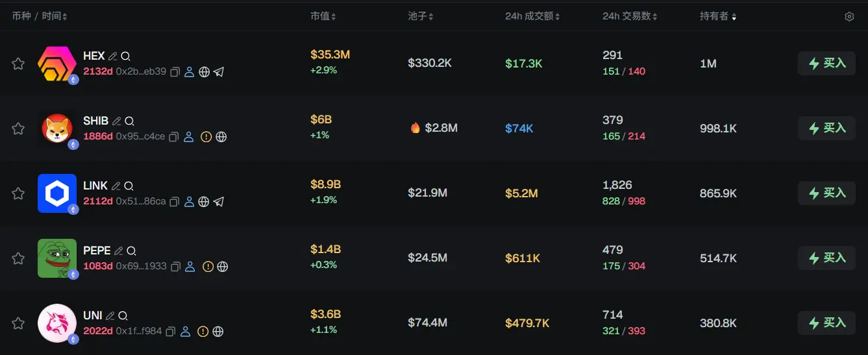This screenshot has height=355, width=868.
Task: Sort the table by 24h 交易数
Action: (629, 16)
